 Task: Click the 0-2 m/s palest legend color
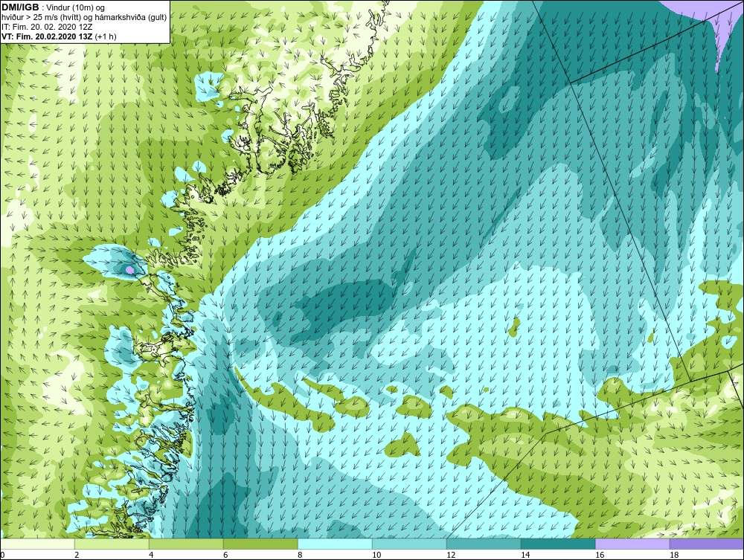[37, 544]
